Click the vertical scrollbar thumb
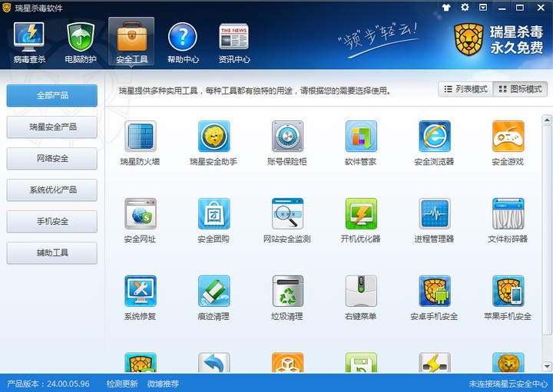The width and height of the screenshot is (553, 392). [x=547, y=230]
